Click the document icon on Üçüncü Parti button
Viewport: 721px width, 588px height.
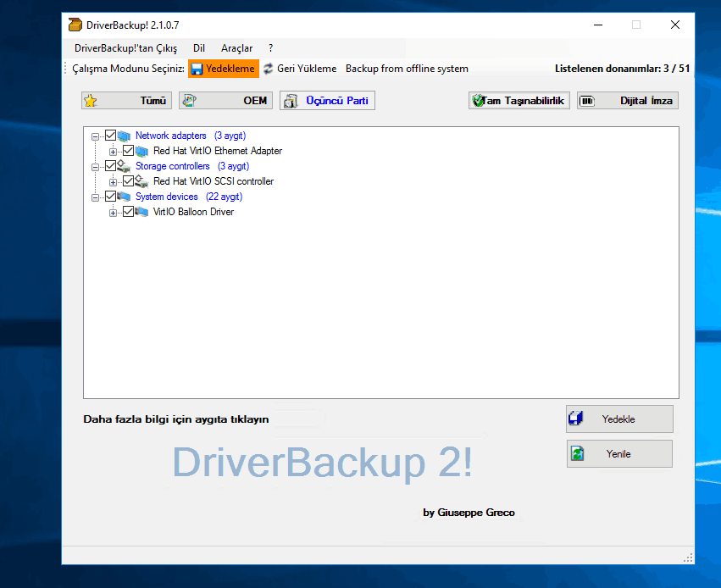click(290, 101)
